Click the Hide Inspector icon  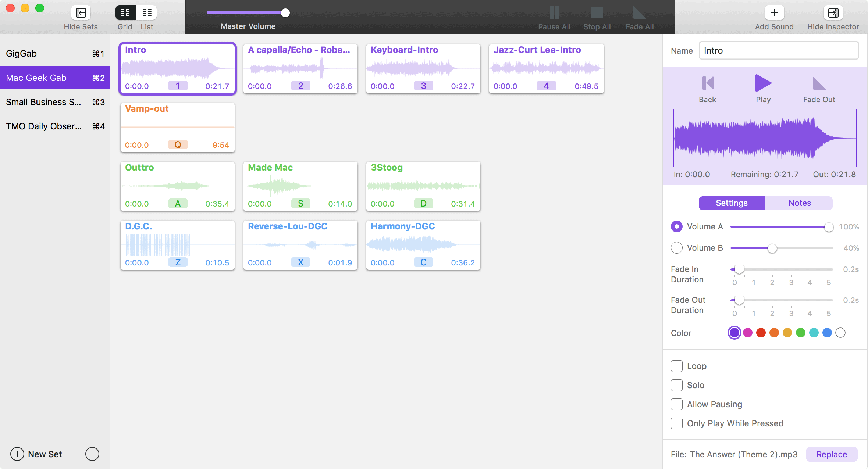(833, 13)
